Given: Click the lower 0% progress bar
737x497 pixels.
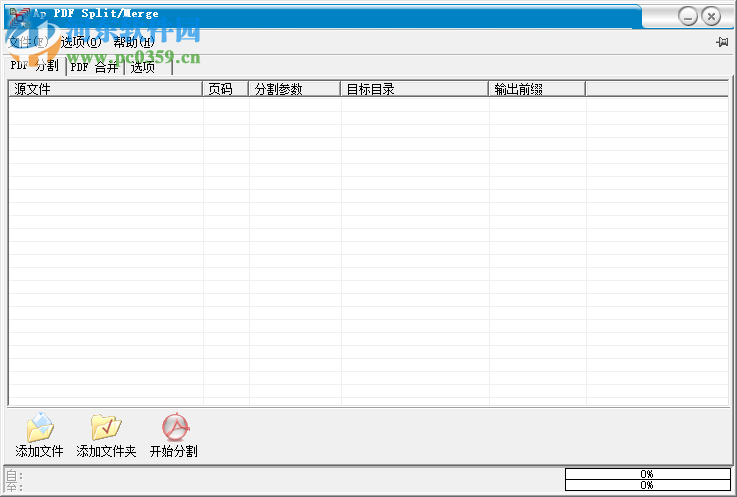Looking at the screenshot, I should (x=647, y=485).
